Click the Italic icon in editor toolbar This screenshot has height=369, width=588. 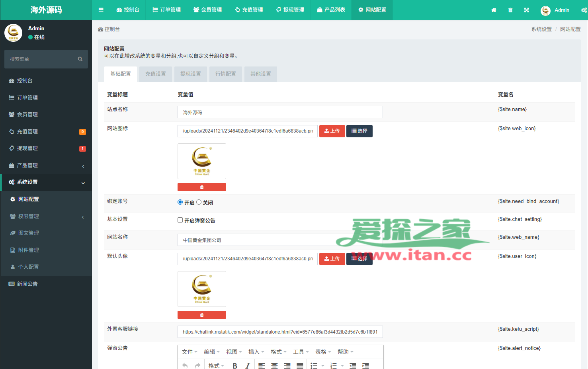tap(248, 365)
